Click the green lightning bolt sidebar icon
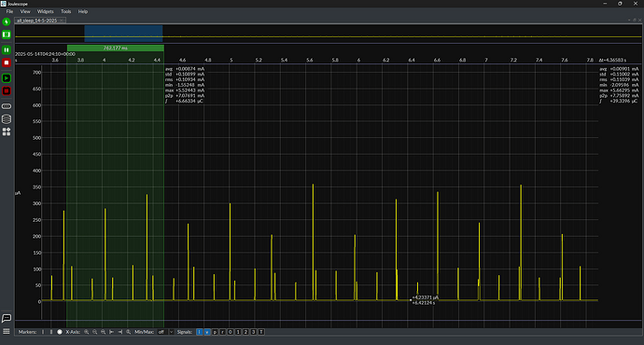Viewport: 644px width, 345px height. [x=7, y=21]
